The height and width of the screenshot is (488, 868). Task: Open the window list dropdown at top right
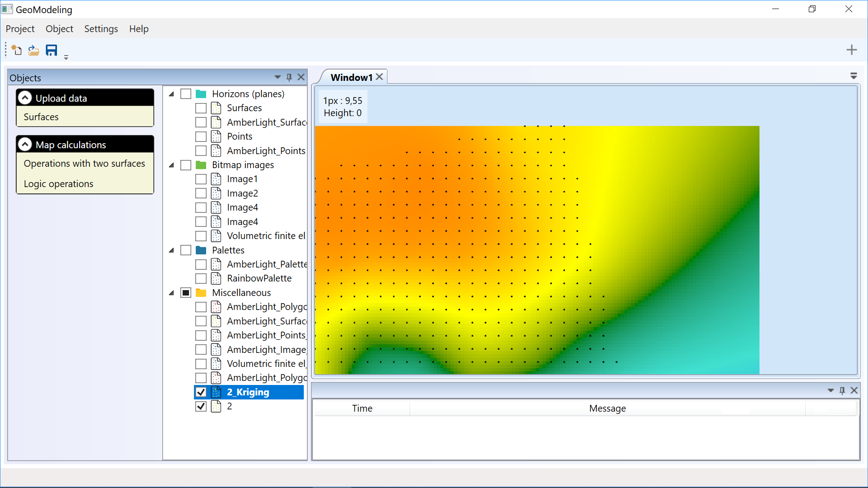pos(854,76)
